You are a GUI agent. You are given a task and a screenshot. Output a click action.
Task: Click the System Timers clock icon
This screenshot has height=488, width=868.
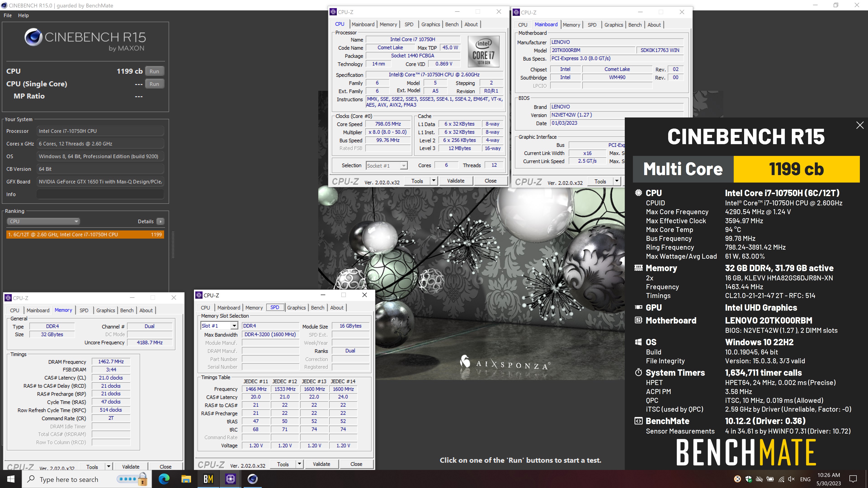pos(638,372)
